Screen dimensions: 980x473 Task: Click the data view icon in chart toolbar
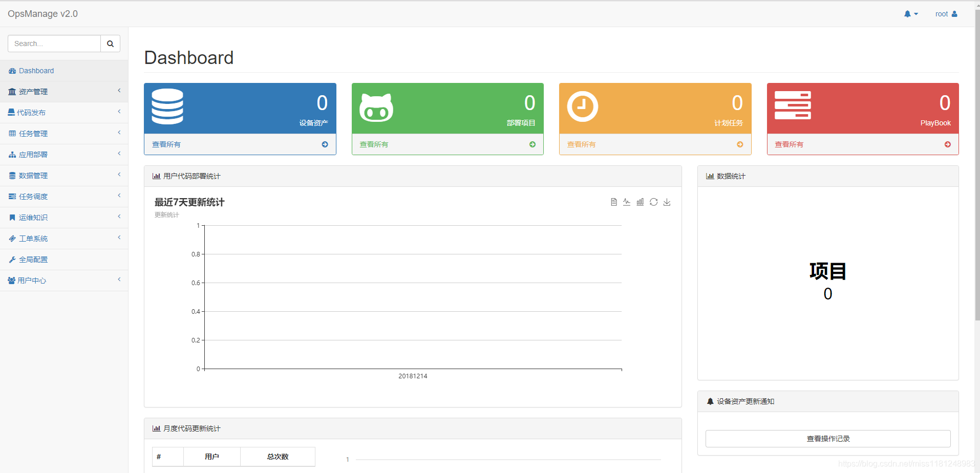(613, 202)
